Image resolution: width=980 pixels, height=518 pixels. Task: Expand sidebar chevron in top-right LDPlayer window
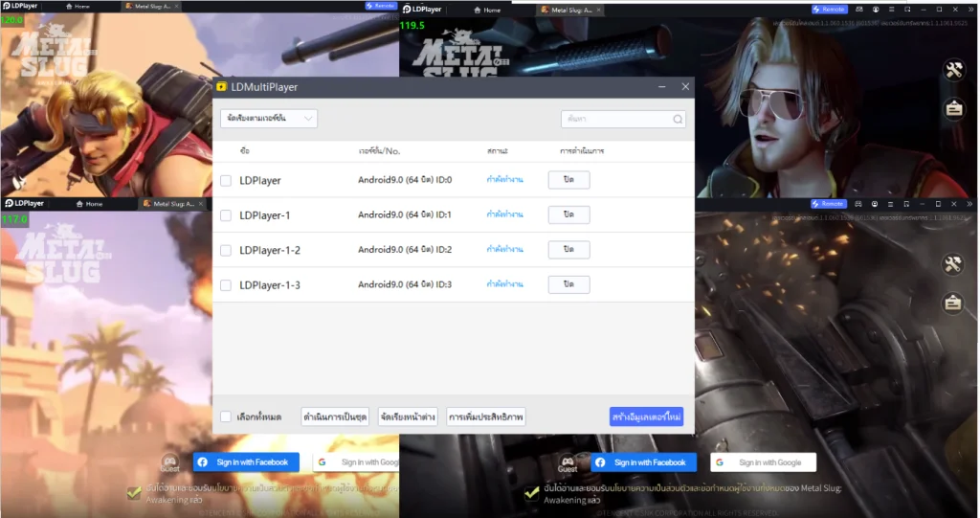click(970, 10)
